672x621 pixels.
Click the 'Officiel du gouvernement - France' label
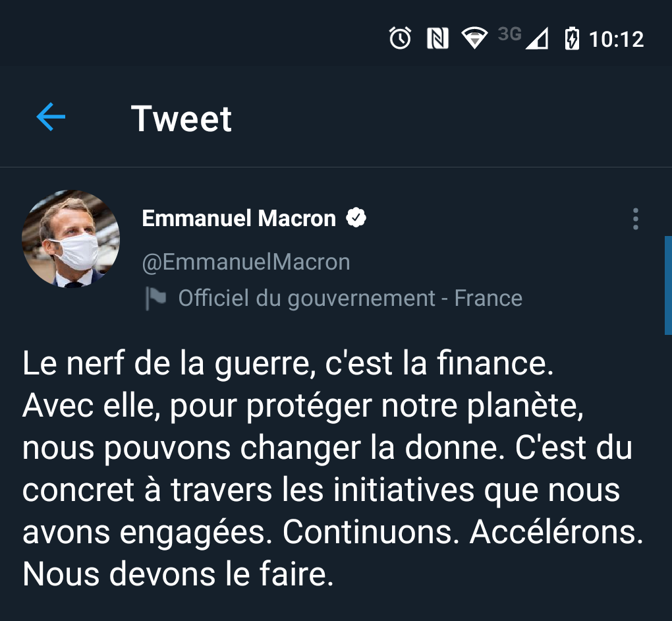tap(350, 299)
